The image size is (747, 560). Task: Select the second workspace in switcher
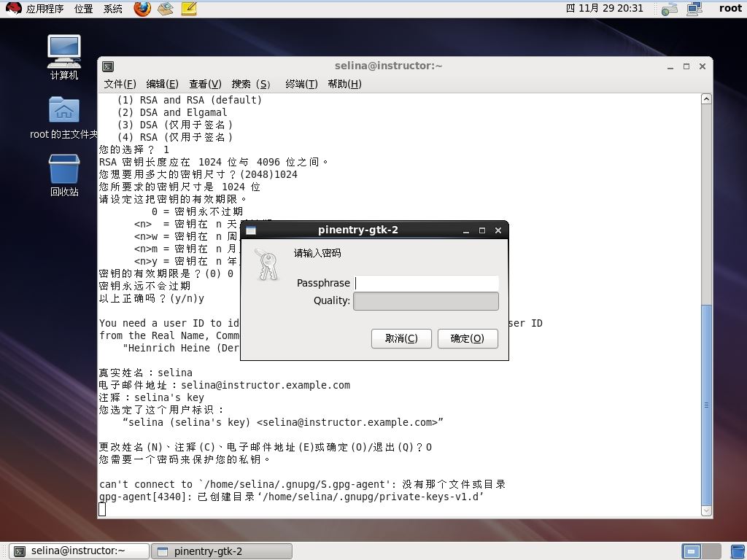point(711,551)
